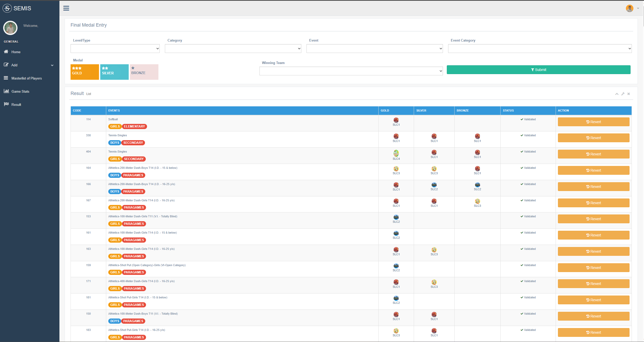Close the Result panel with X icon
The image size is (644, 342).
coord(629,94)
